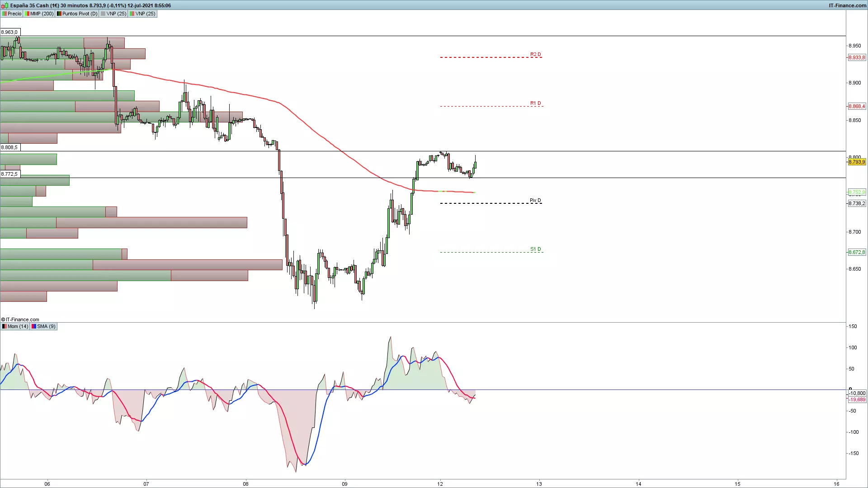This screenshot has width=868, height=488.
Task: Click the 8.650 price scale label
Action: pyautogui.click(x=855, y=269)
